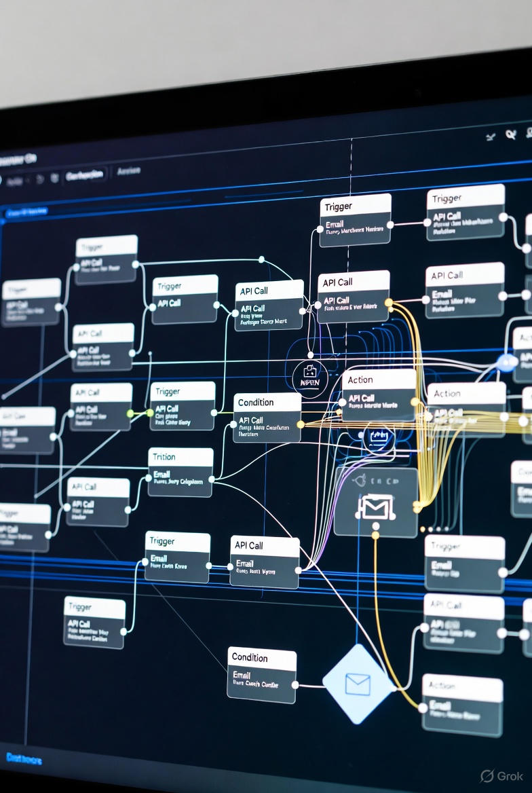Image resolution: width=532 pixels, height=793 pixels.
Task: Click the circular n8n logo badge
Action: [309, 378]
